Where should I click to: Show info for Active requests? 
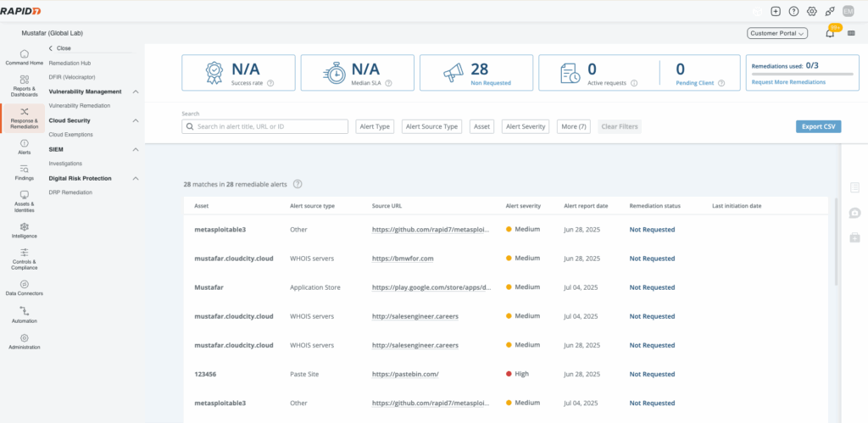[634, 83]
